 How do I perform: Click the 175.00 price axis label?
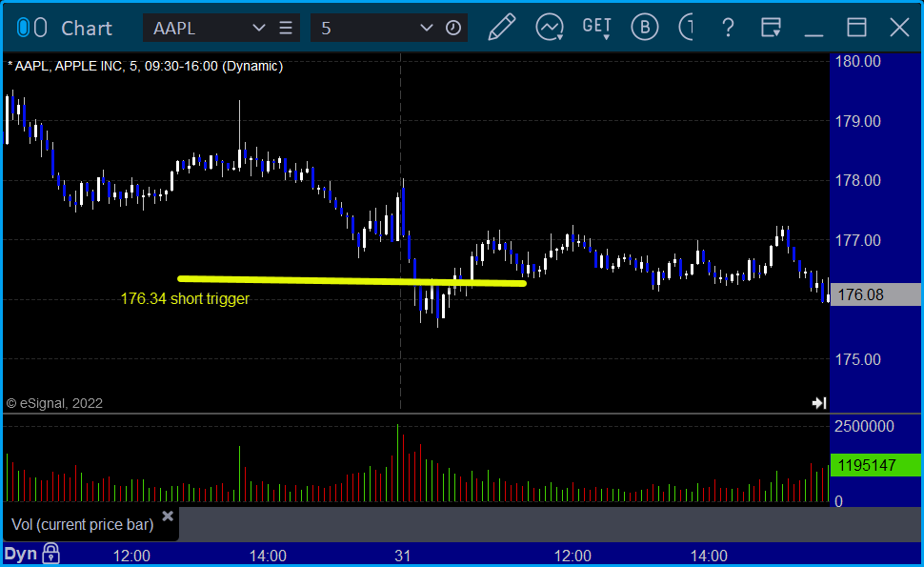pos(858,359)
